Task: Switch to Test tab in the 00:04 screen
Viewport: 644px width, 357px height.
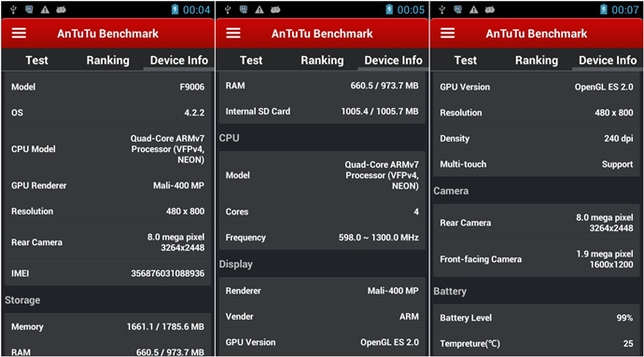Action: coord(37,61)
